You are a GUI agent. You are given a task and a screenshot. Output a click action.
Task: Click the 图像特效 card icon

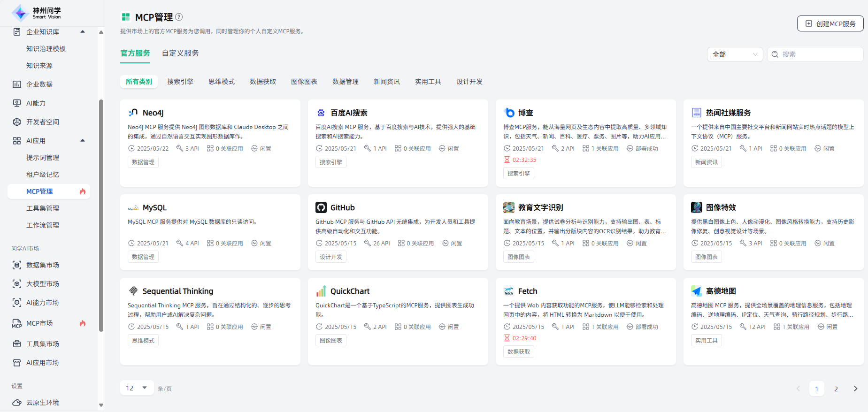click(697, 207)
